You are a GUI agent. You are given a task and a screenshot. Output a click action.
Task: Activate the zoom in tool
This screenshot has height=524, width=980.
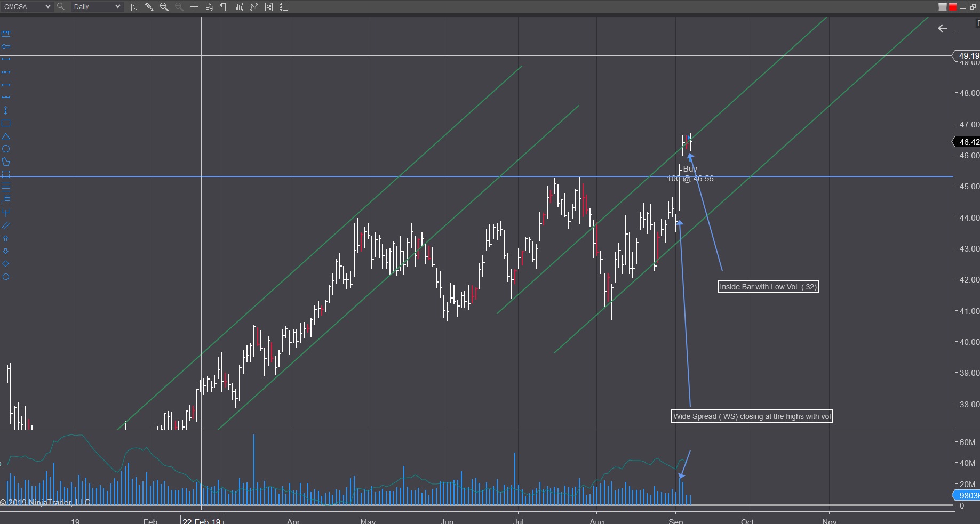click(164, 7)
